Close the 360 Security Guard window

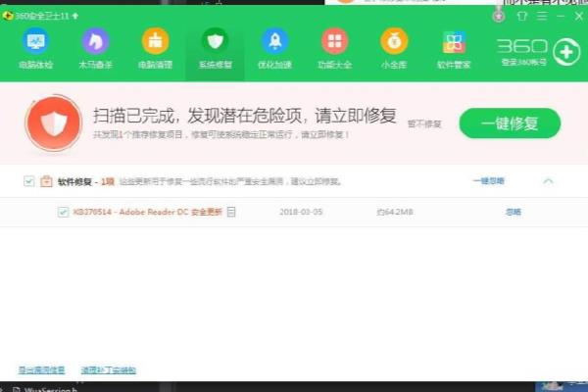point(578,16)
